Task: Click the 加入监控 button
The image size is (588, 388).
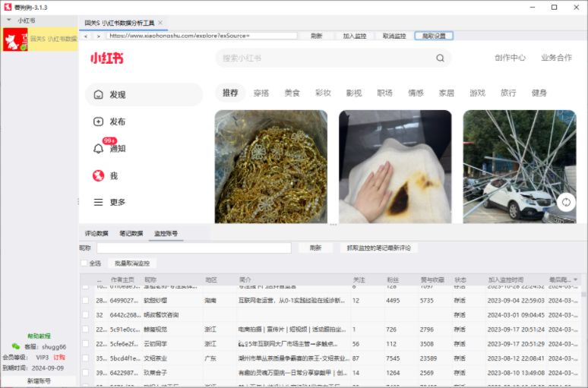Action: tap(353, 36)
